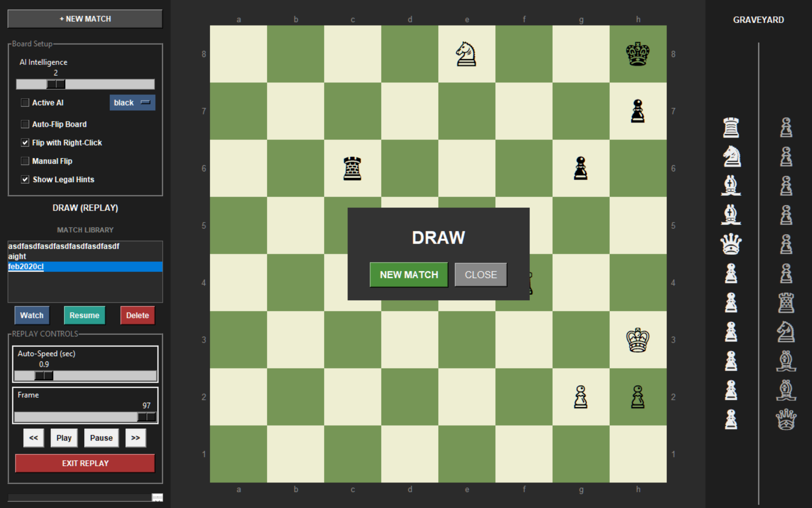812x508 pixels.
Task: Click the white pawn on g2
Action: 581,397
